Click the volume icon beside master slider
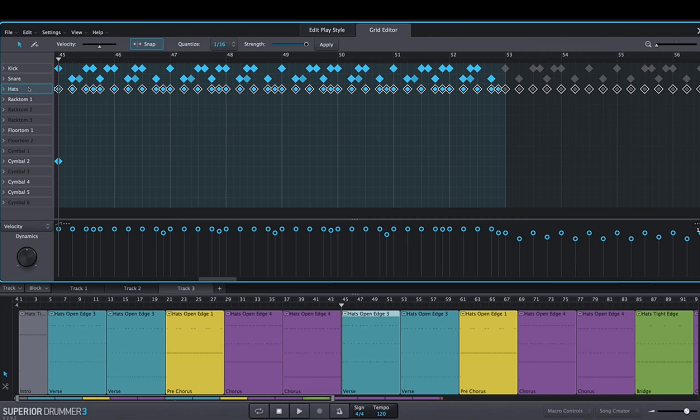Image resolution: width=700 pixels, height=420 pixels. (652, 411)
